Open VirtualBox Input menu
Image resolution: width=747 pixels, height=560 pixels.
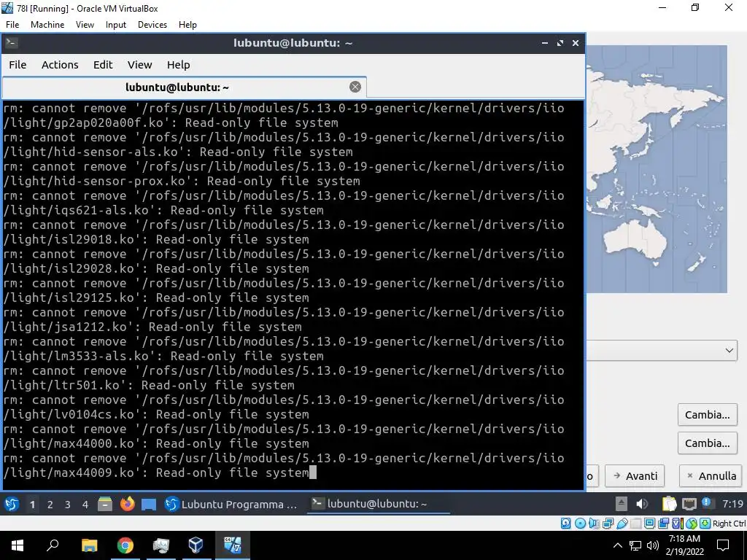point(116,25)
